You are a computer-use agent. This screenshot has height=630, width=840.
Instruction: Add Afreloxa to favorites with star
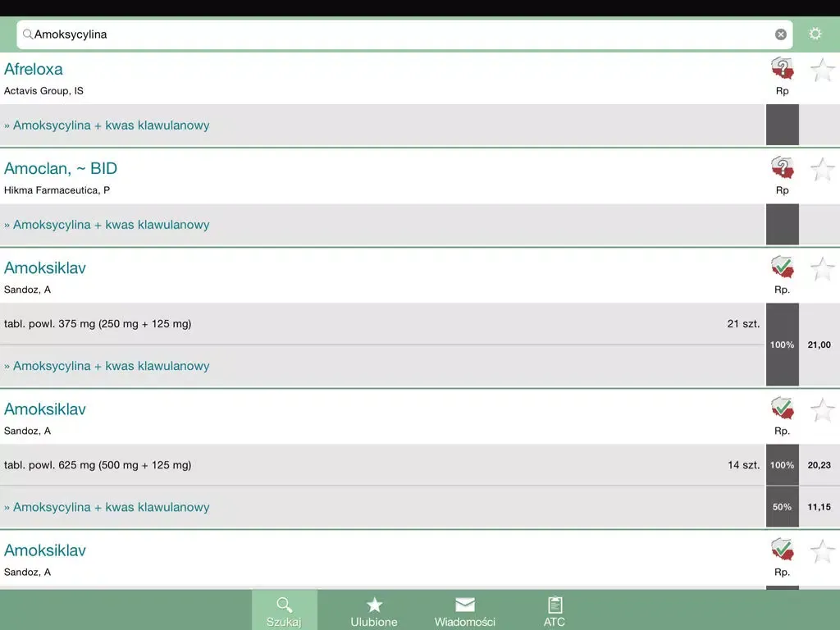click(x=822, y=70)
